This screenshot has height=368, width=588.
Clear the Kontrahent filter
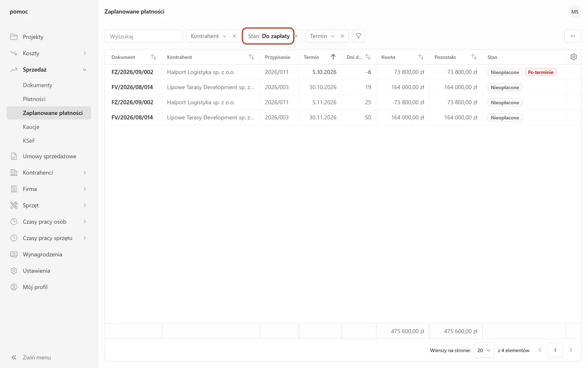[234, 36]
